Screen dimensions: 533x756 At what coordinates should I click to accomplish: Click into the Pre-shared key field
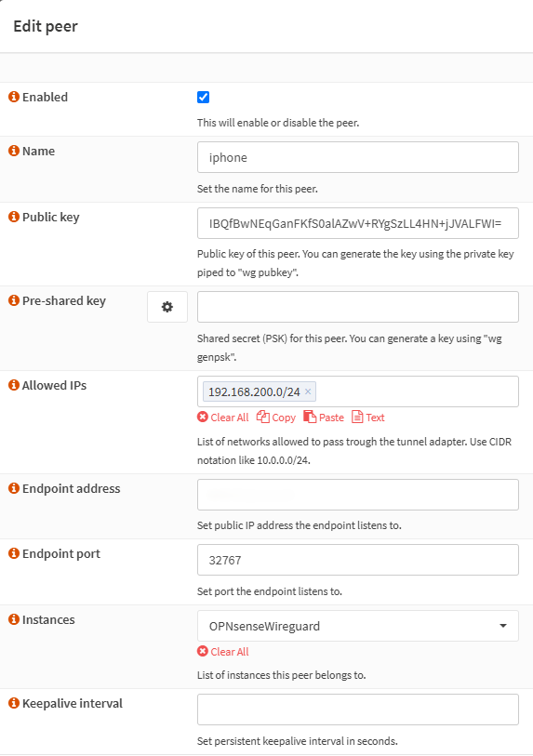click(358, 307)
